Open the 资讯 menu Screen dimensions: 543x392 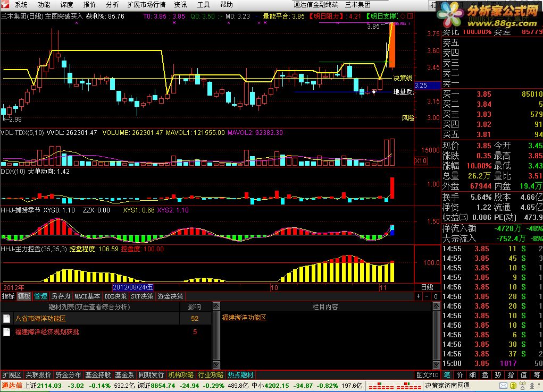[180, 4]
